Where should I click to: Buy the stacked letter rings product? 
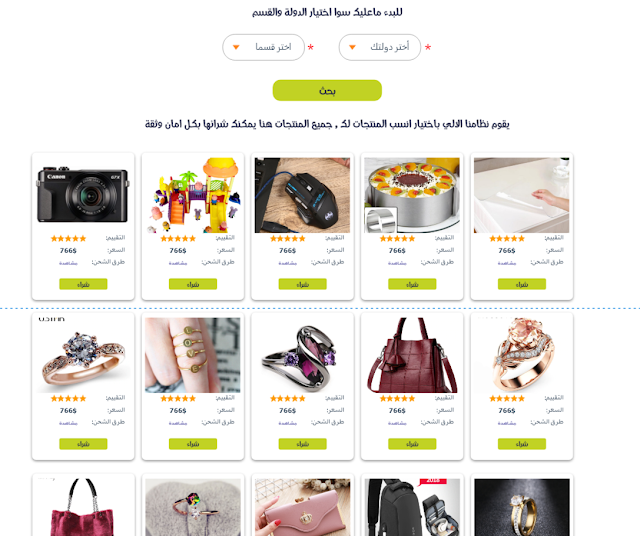(x=193, y=444)
